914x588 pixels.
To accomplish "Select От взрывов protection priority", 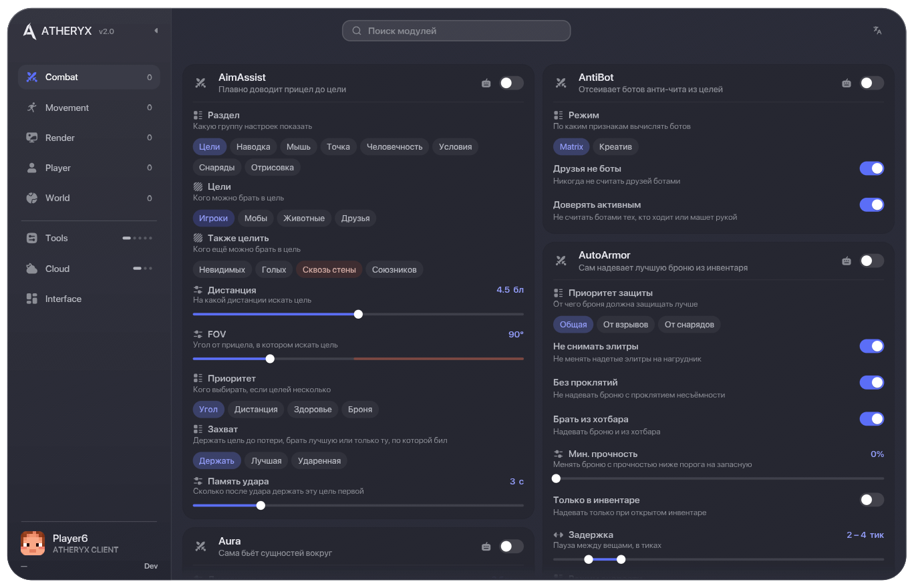I will pyautogui.click(x=625, y=325).
